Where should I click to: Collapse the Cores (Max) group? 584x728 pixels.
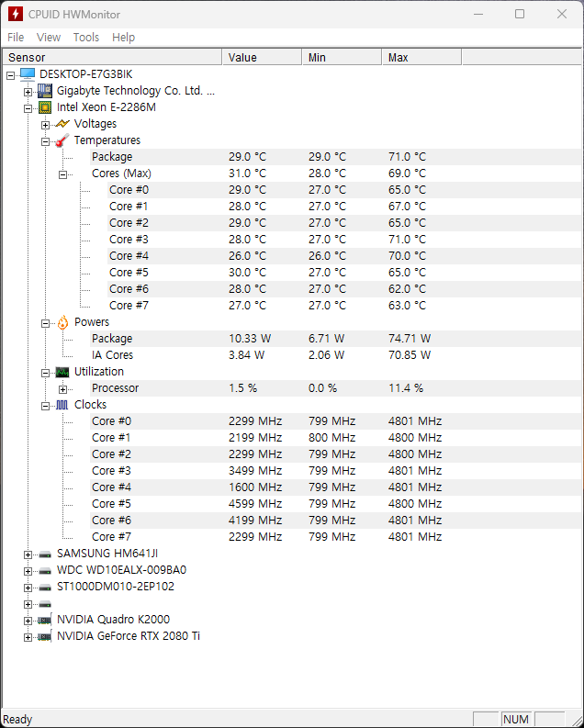pyautogui.click(x=62, y=174)
